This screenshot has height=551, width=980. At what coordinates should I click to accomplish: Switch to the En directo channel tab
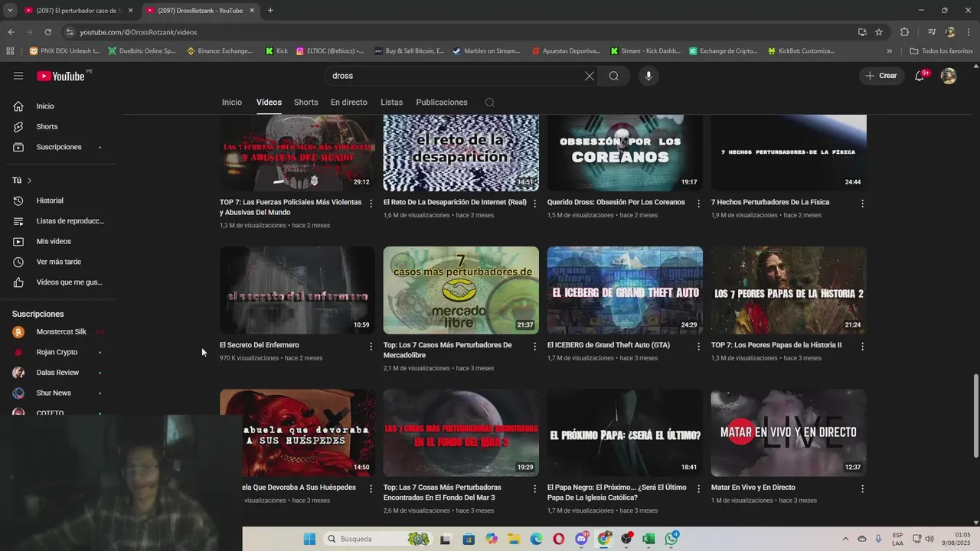[x=349, y=103]
